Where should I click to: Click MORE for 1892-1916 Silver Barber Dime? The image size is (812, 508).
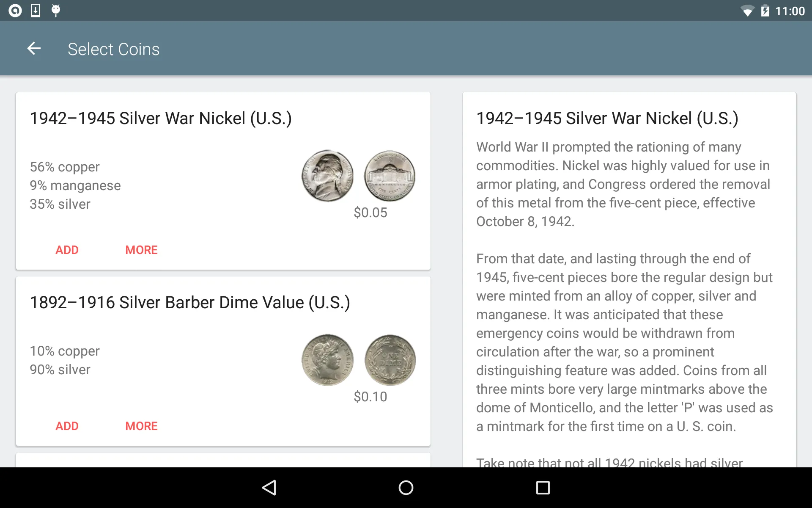141,425
